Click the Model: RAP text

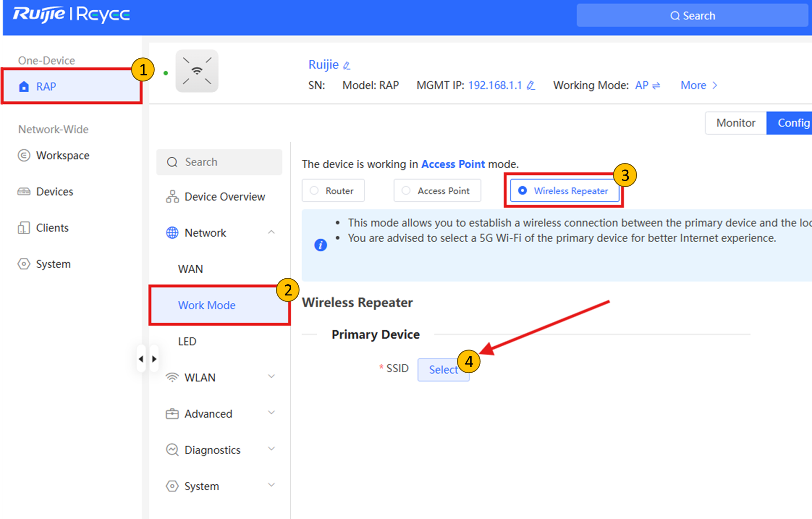point(370,85)
